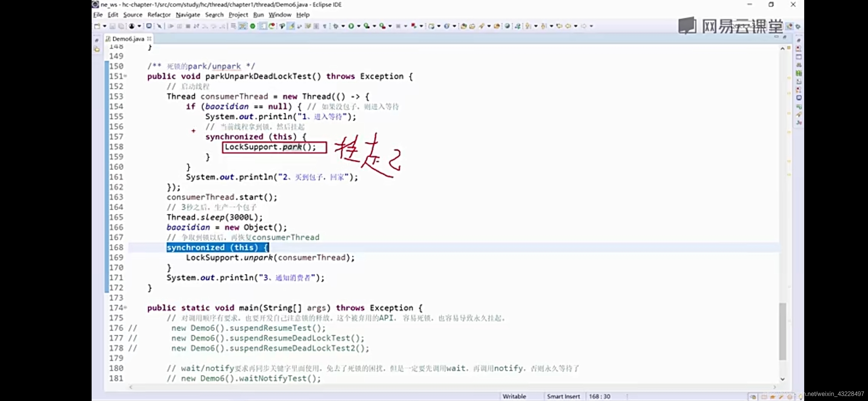Click the Disconnect debug icon
This screenshot has height=401, width=868.
(x=197, y=26)
